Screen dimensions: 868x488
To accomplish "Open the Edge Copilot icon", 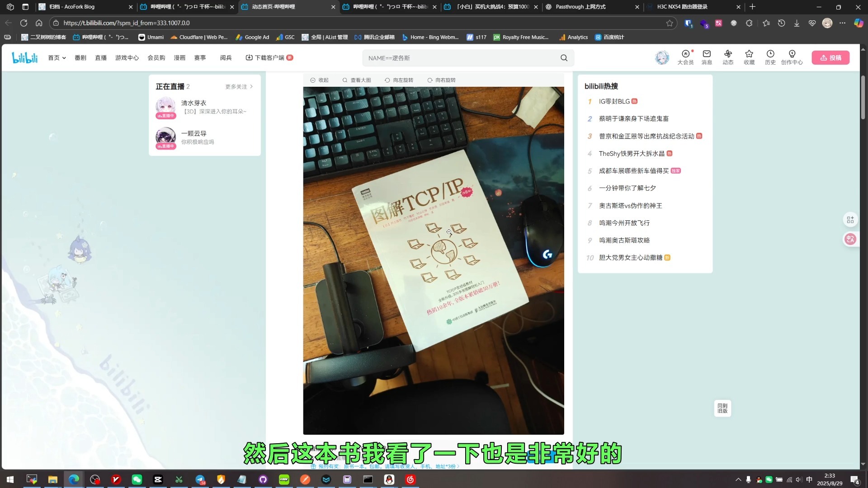I will [859, 23].
